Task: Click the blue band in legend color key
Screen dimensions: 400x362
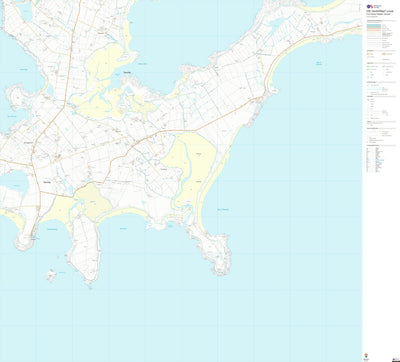Action: click(x=374, y=24)
